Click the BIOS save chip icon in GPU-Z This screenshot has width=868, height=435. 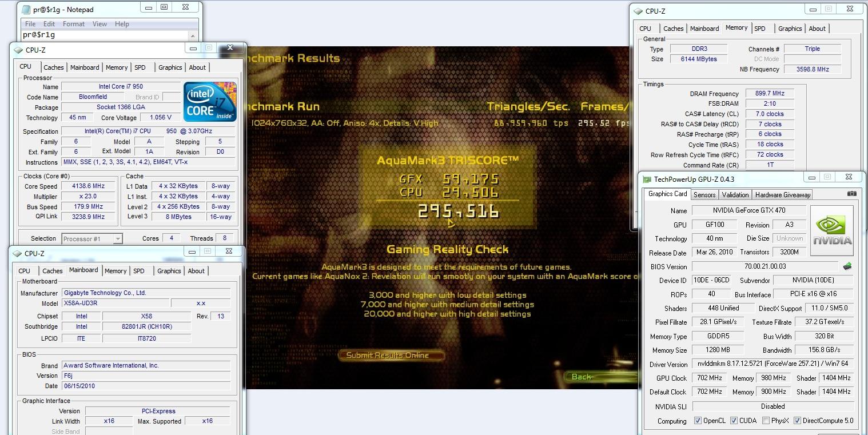[x=847, y=266]
